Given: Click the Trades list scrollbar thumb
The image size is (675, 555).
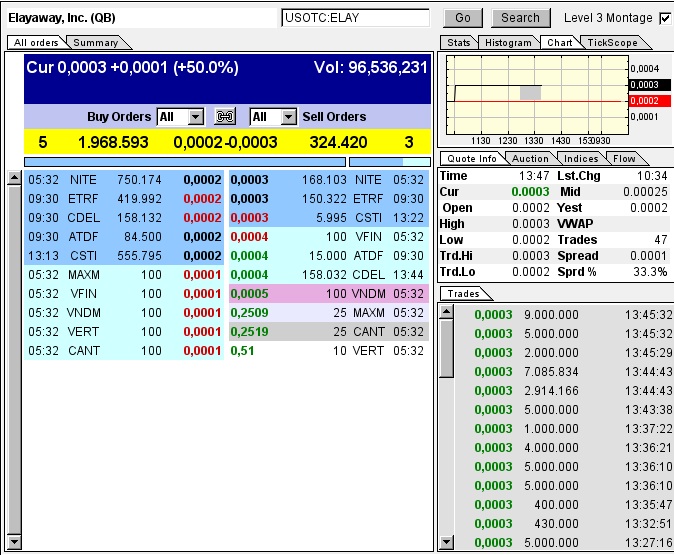Looking at the screenshot, I should click(446, 348).
